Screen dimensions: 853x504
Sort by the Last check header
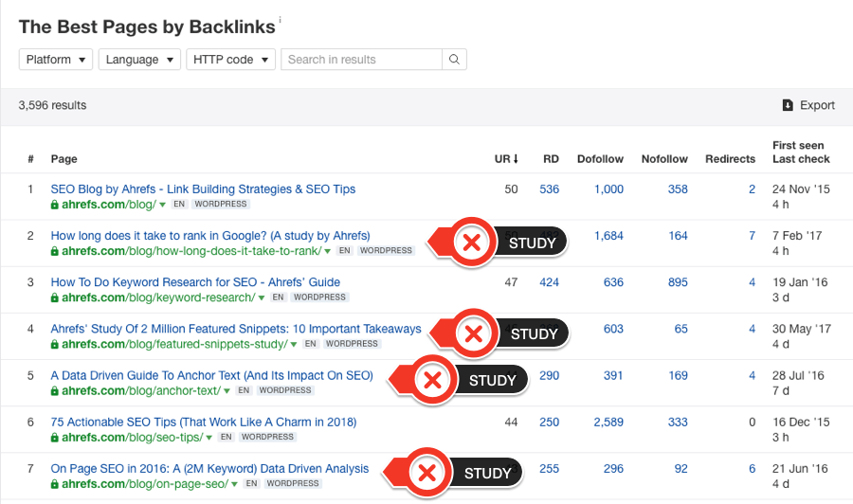pyautogui.click(x=801, y=159)
